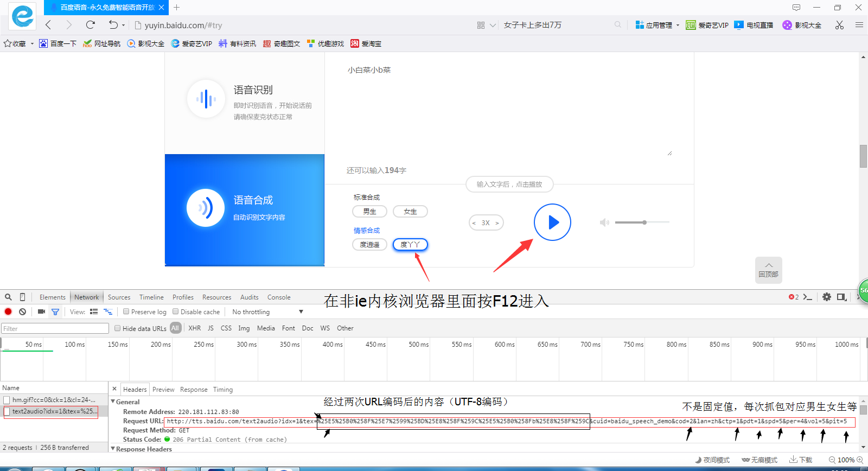Collapse the General section triangle
Image resolution: width=868 pixels, height=471 pixels.
tap(113, 402)
